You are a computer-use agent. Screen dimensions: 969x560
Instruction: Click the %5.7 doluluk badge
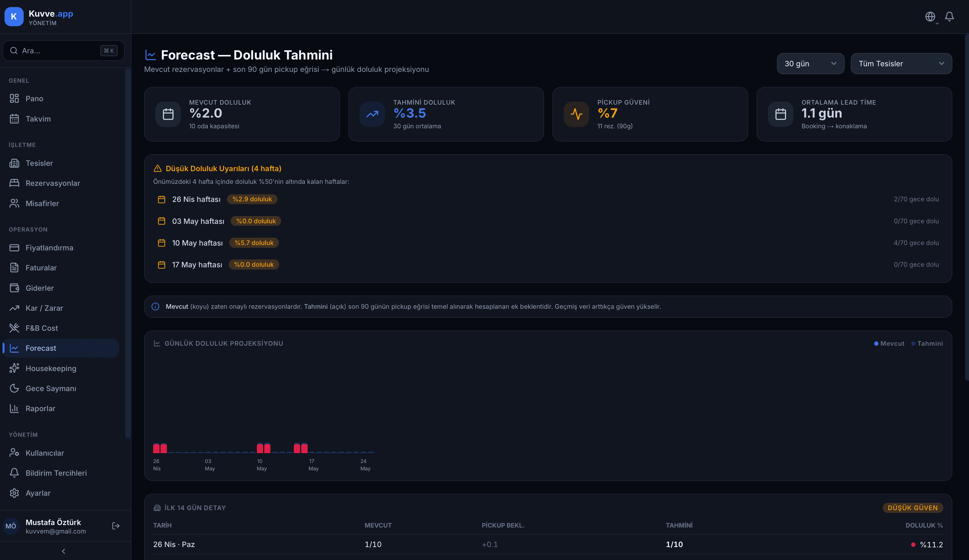click(254, 243)
